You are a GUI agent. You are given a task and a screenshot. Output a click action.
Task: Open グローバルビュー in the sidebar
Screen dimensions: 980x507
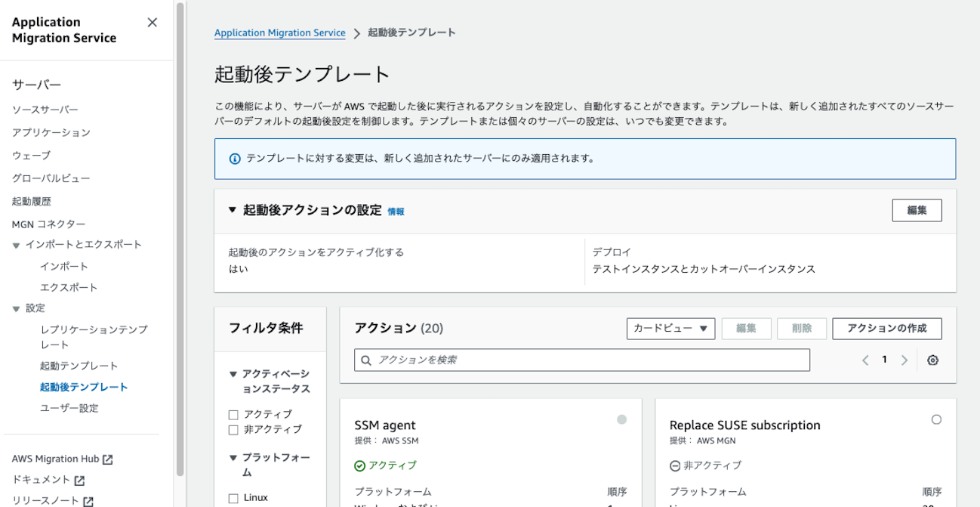click(51, 178)
